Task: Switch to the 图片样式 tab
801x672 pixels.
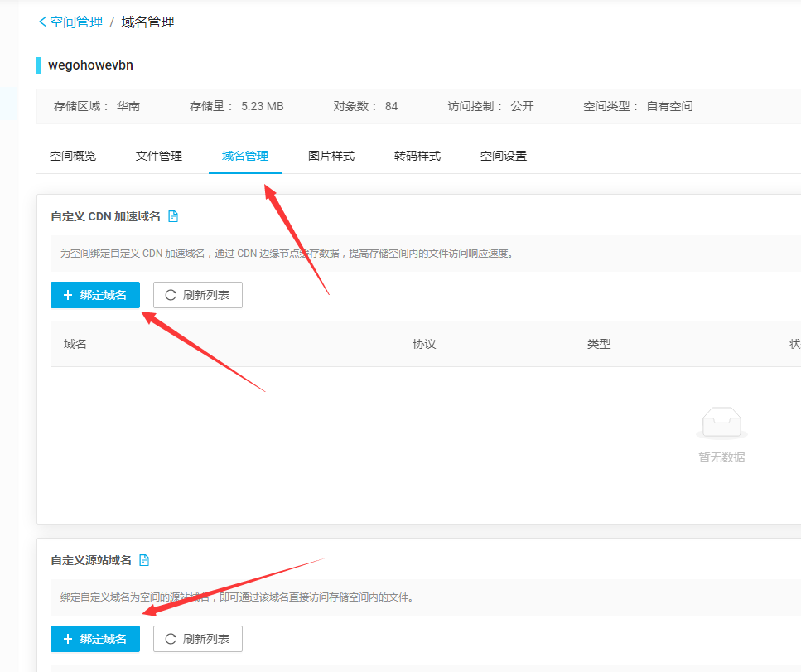Action: 331,156
